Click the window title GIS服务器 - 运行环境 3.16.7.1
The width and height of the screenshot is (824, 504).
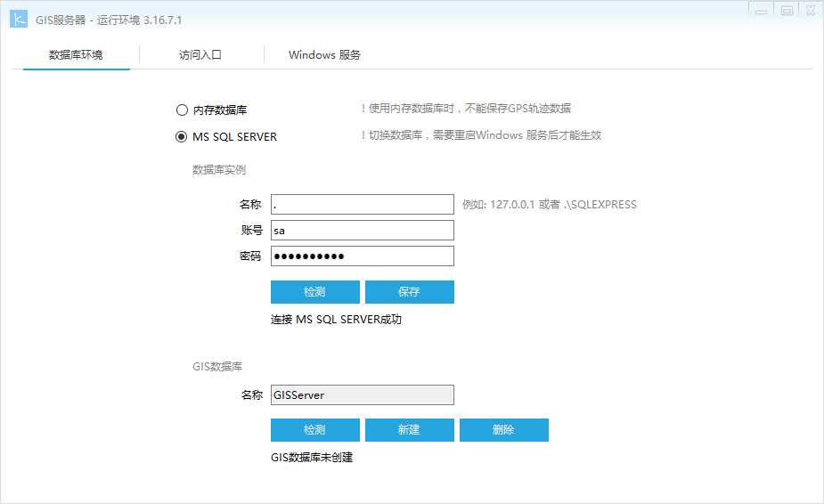click(109, 20)
